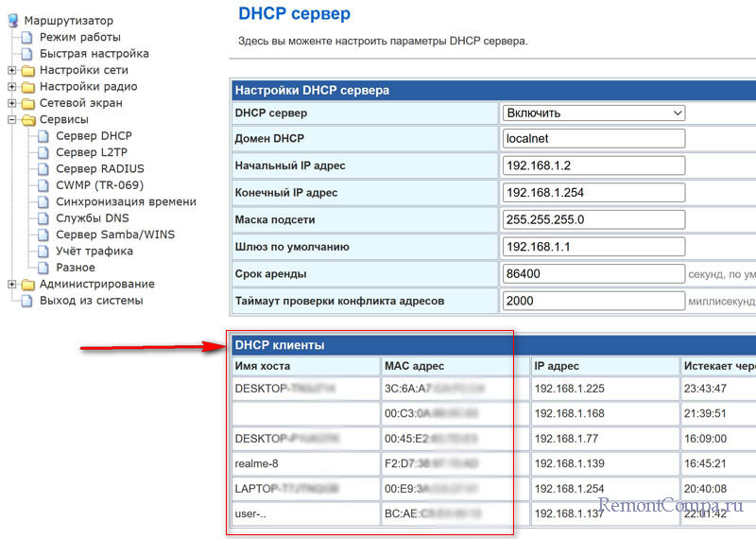756x539 pixels.
Task: Click the Шлюз по умолчанию input field
Action: pos(593,247)
